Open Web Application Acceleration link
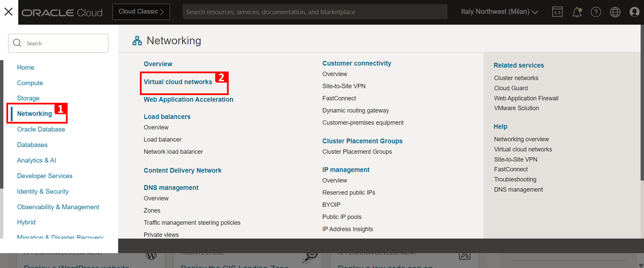Viewport: 644px width, 268px height. [x=188, y=99]
